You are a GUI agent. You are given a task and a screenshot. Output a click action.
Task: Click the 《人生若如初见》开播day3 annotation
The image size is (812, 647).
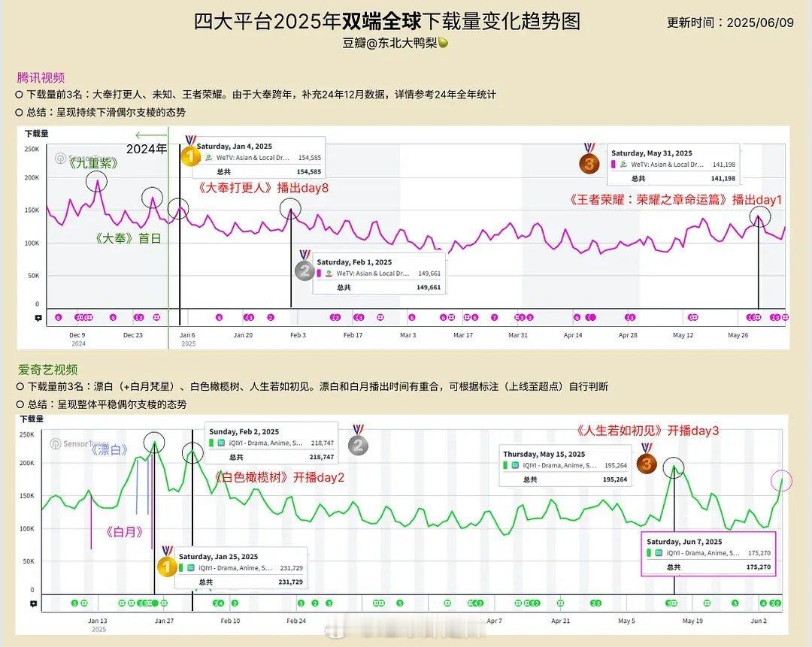click(647, 430)
